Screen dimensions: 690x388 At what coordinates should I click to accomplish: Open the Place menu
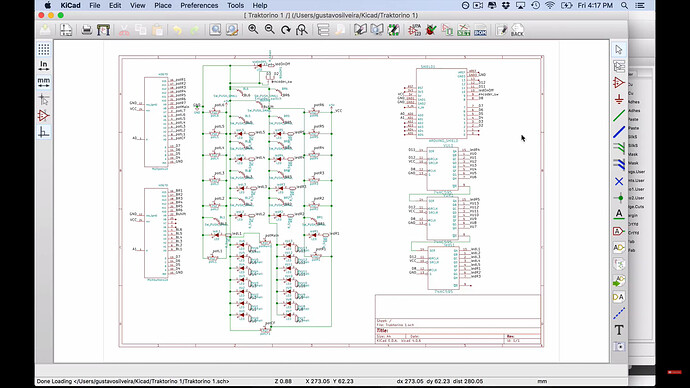[162, 5]
